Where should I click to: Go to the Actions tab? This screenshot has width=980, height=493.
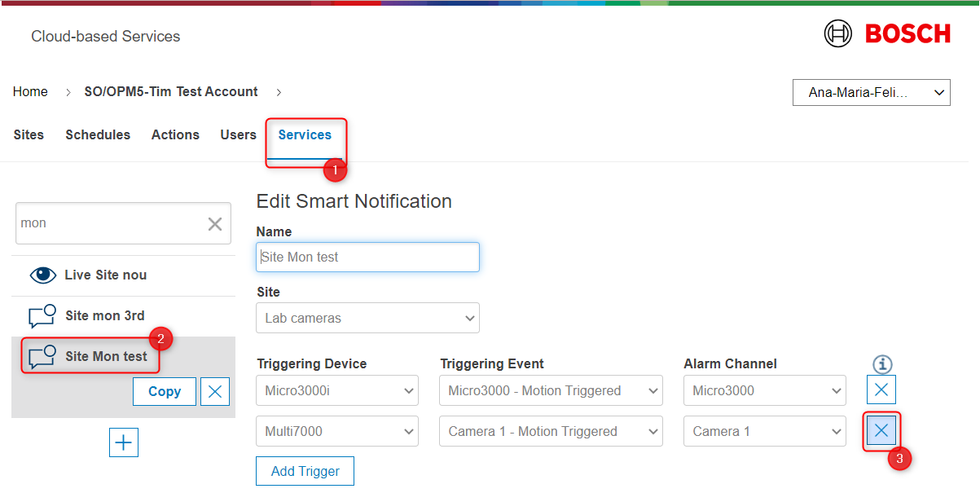[175, 135]
